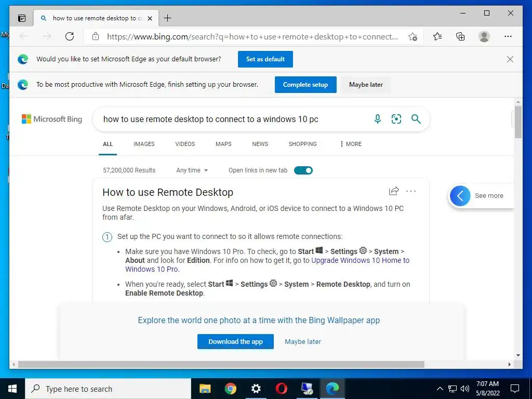
Task: Close the Bing search browser tab
Action: click(x=150, y=18)
